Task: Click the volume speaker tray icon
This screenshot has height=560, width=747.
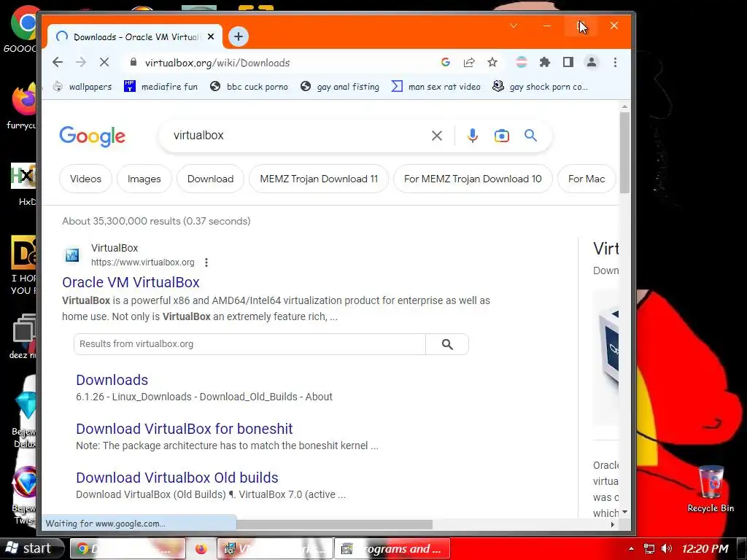Action: 667,549
